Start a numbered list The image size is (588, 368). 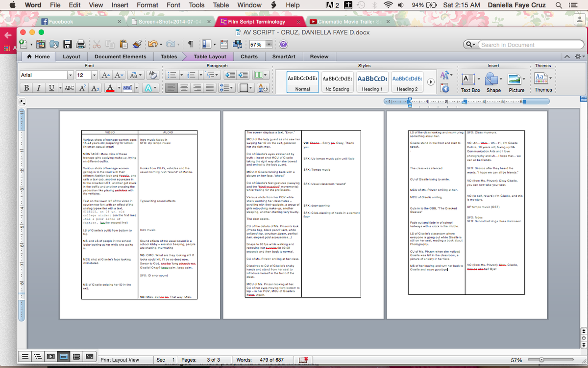(191, 75)
